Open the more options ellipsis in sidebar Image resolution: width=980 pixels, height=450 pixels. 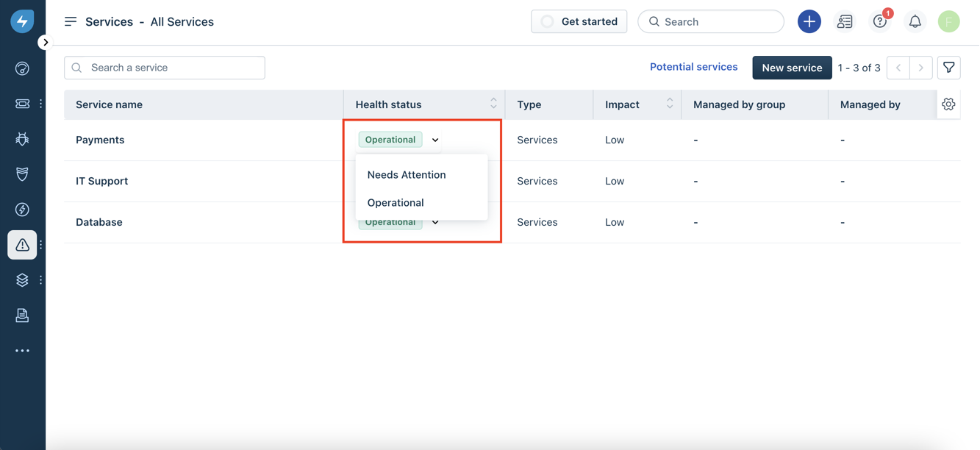pyautogui.click(x=22, y=351)
